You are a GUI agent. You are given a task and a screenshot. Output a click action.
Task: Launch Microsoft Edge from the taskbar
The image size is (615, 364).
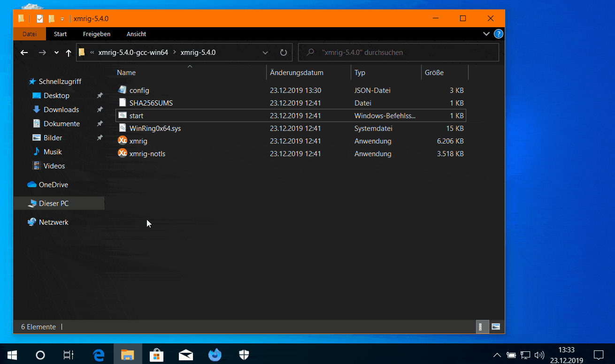pos(99,355)
